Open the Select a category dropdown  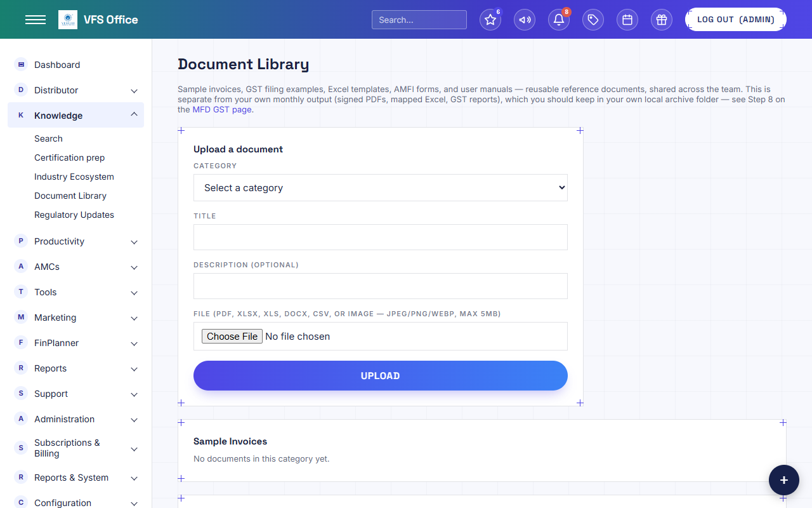click(381, 188)
